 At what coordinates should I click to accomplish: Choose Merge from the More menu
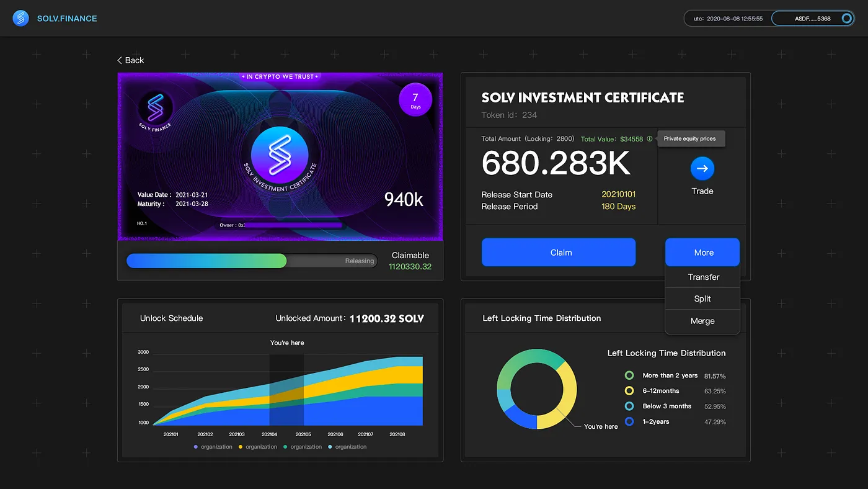click(x=702, y=321)
